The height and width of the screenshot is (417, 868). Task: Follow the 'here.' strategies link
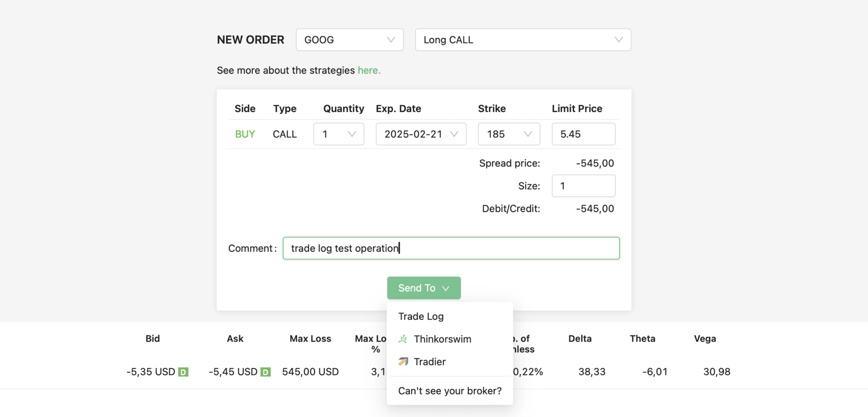point(369,70)
